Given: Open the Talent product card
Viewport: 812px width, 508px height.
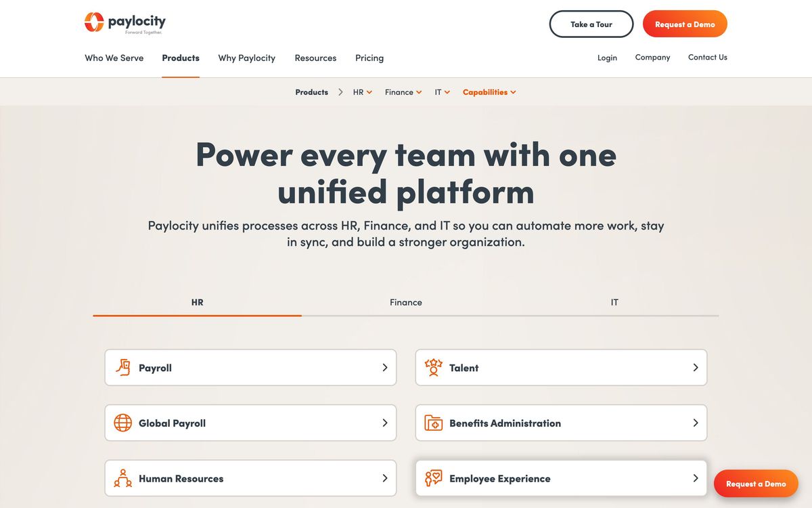Looking at the screenshot, I should (561, 368).
